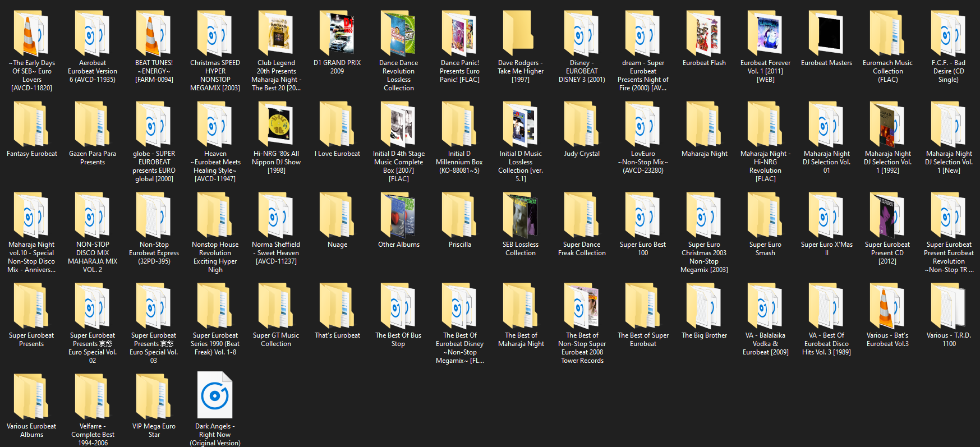Select the 'Initial D Millennium Box' label
The height and width of the screenshot is (447, 980).
coord(459,162)
